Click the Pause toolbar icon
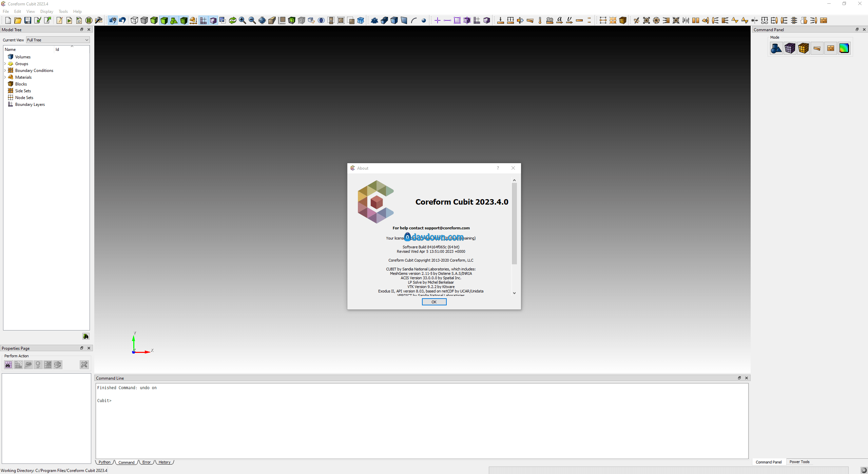The image size is (868, 474). pos(89,20)
